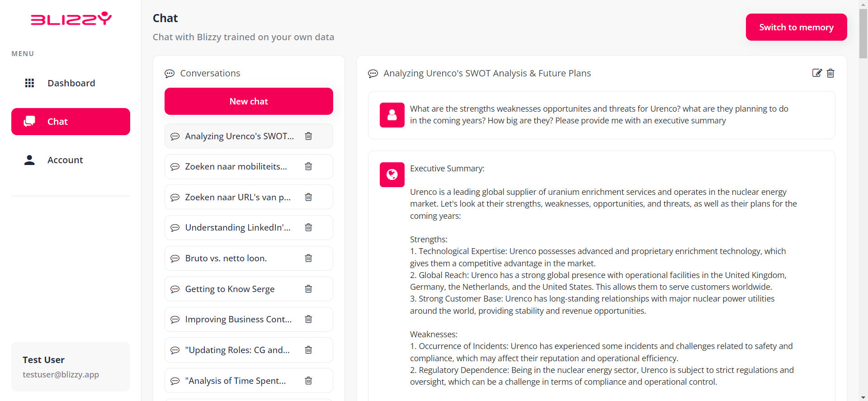
Task: Click the user avatar icon in message
Action: click(x=392, y=115)
